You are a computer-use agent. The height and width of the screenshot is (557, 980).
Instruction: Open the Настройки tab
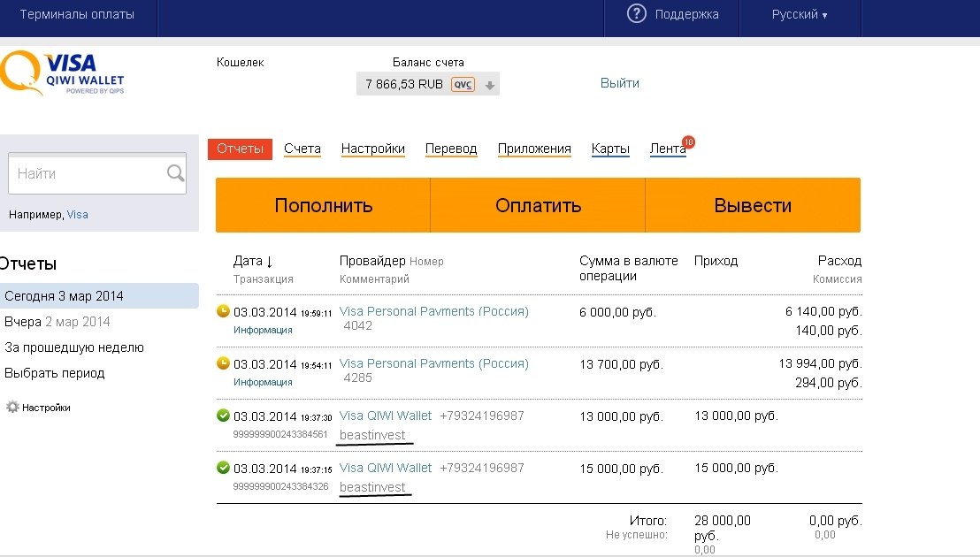coord(373,149)
